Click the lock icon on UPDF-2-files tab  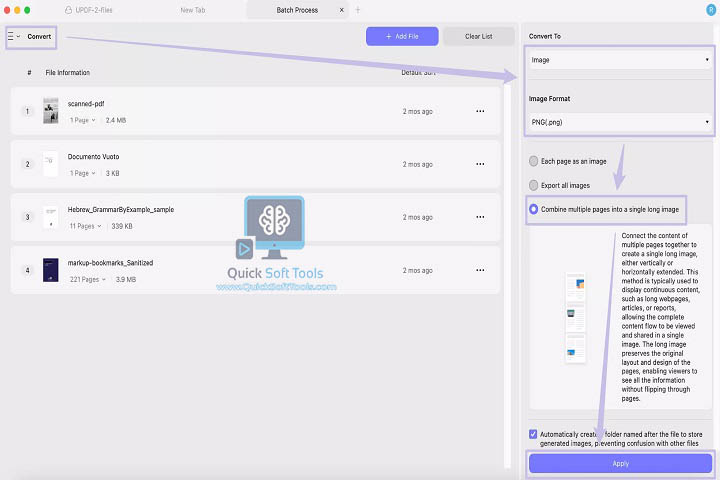click(x=68, y=10)
